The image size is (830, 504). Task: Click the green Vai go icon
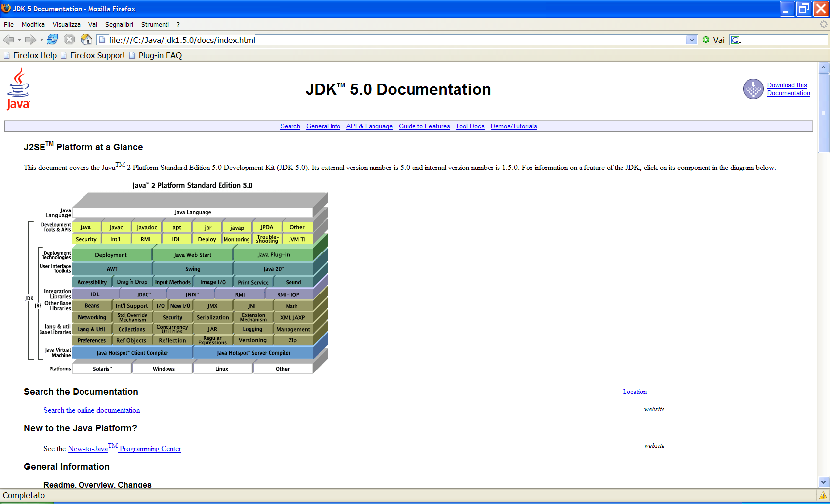tap(706, 40)
